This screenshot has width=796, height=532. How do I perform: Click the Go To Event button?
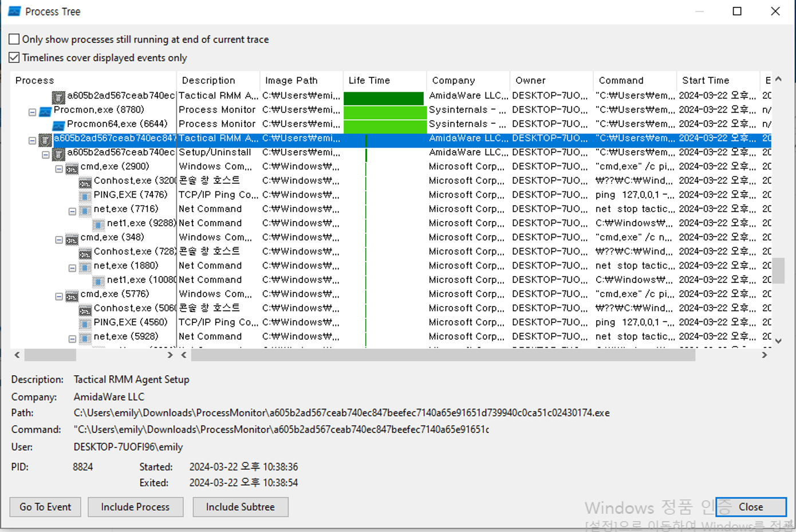[x=45, y=507]
